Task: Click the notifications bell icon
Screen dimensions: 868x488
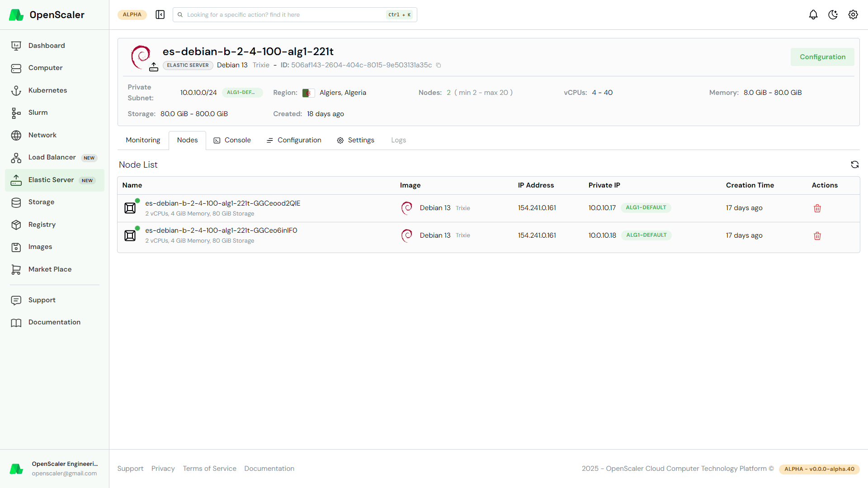Action: (813, 14)
